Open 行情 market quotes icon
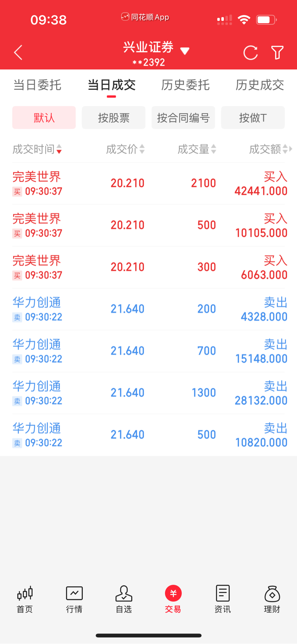297x644 pixels. coord(74,599)
